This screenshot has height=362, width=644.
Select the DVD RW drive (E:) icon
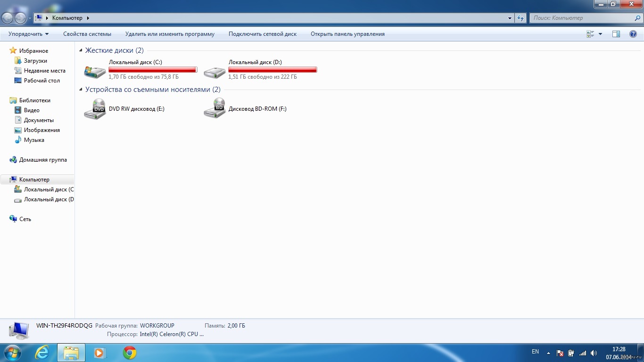click(95, 109)
